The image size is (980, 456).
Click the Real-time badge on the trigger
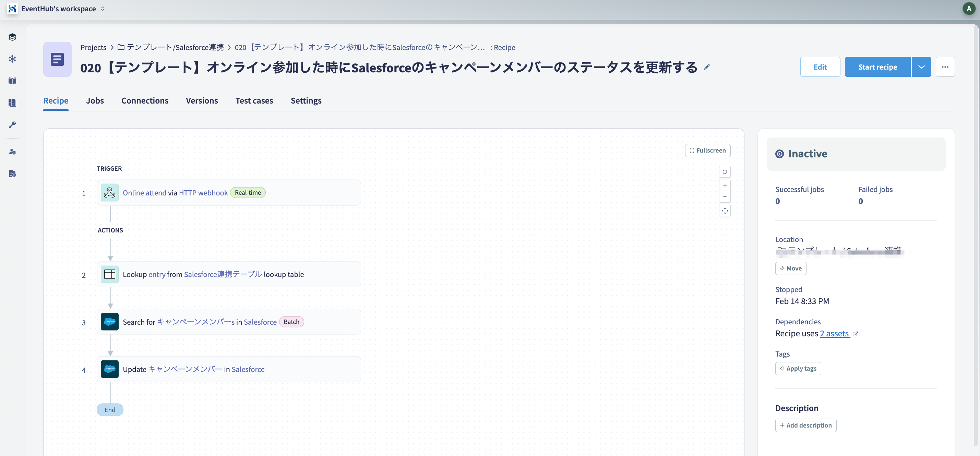(248, 193)
